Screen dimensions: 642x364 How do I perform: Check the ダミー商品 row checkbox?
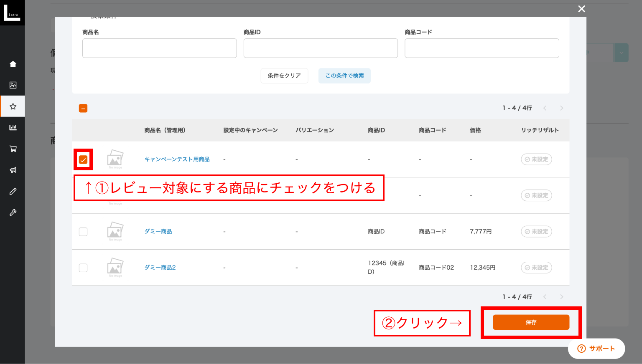83,232
